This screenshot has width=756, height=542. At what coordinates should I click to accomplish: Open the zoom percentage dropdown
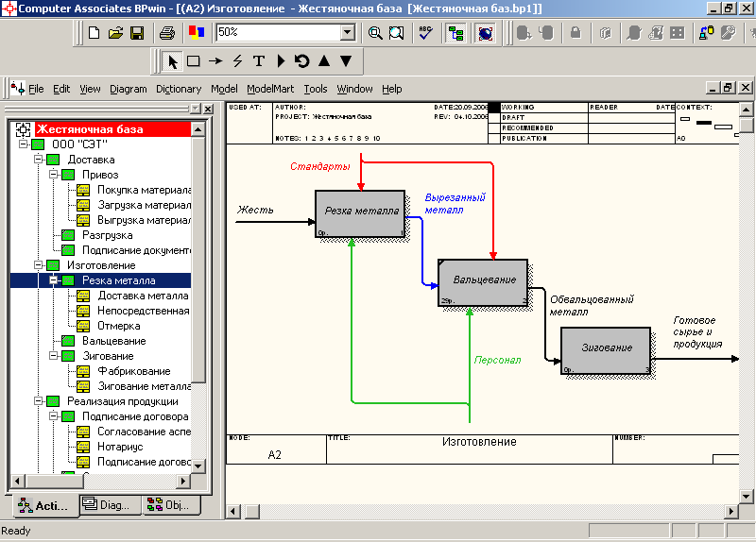coord(347,33)
